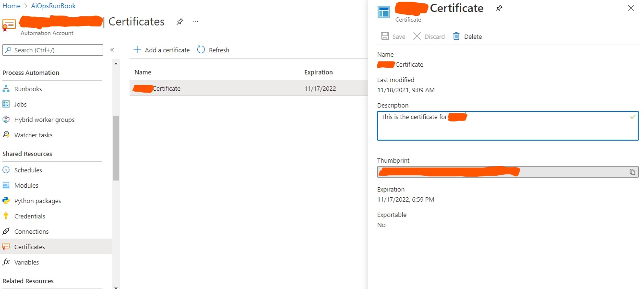This screenshot has height=289, width=644.
Task: Open the Variables section
Action: click(x=27, y=262)
